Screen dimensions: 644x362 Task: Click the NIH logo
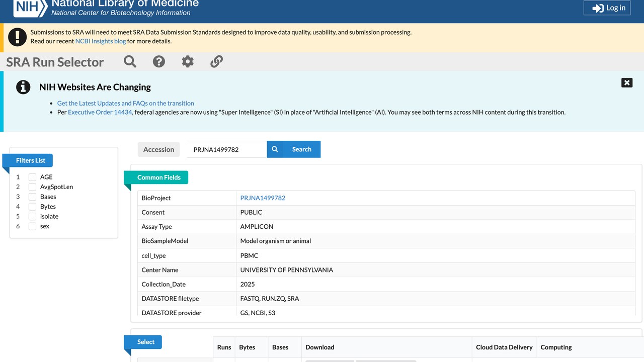click(31, 8)
